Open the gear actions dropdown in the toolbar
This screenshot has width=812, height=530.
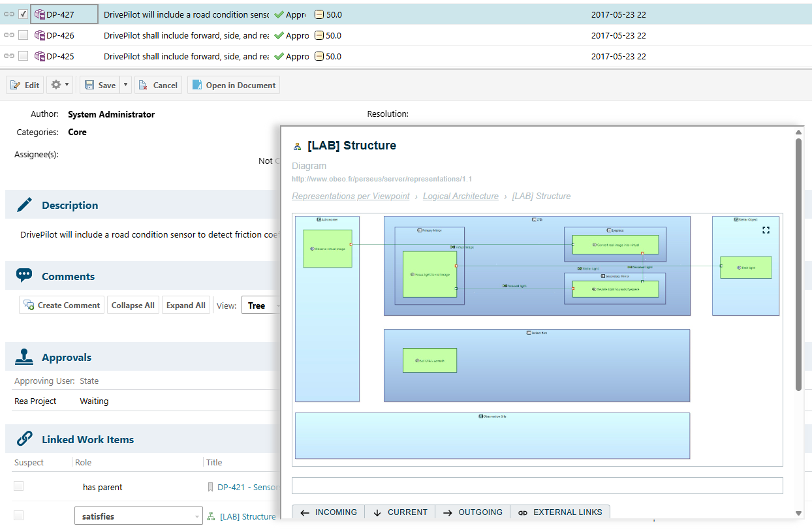[60, 85]
